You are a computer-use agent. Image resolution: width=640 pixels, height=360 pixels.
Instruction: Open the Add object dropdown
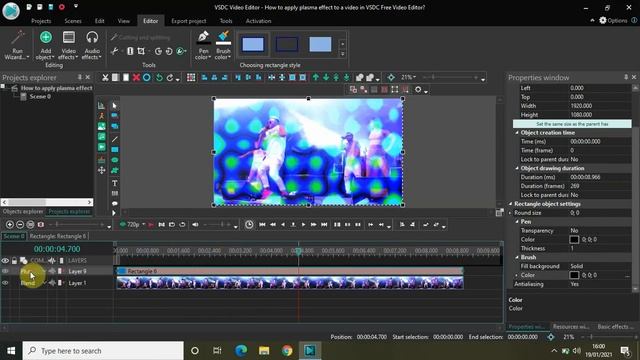pyautogui.click(x=46, y=45)
